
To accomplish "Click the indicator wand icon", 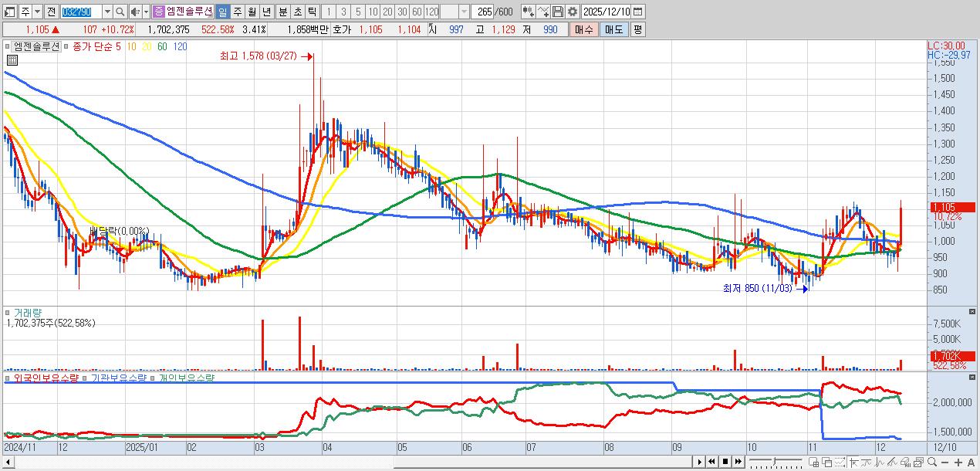I will [x=543, y=12].
